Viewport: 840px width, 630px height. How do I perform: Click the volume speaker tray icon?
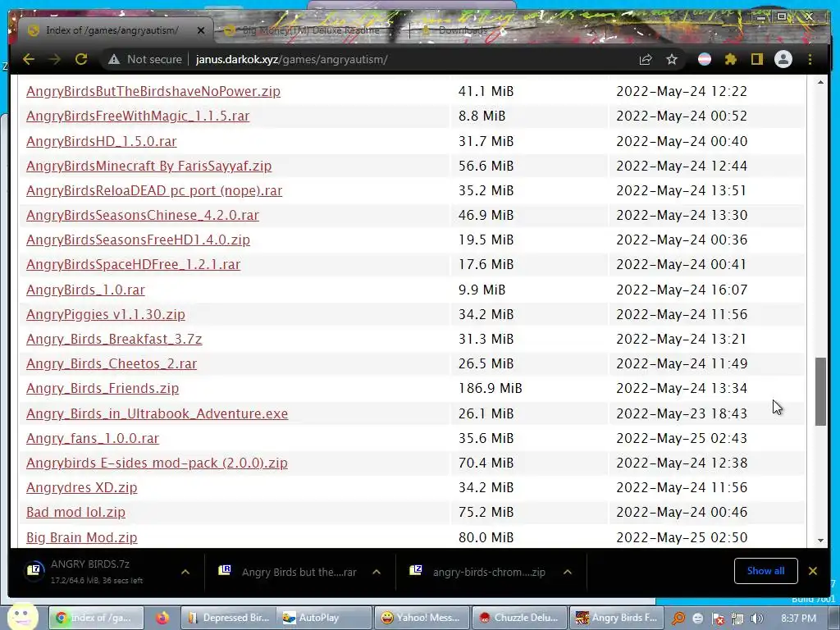pyautogui.click(x=757, y=619)
